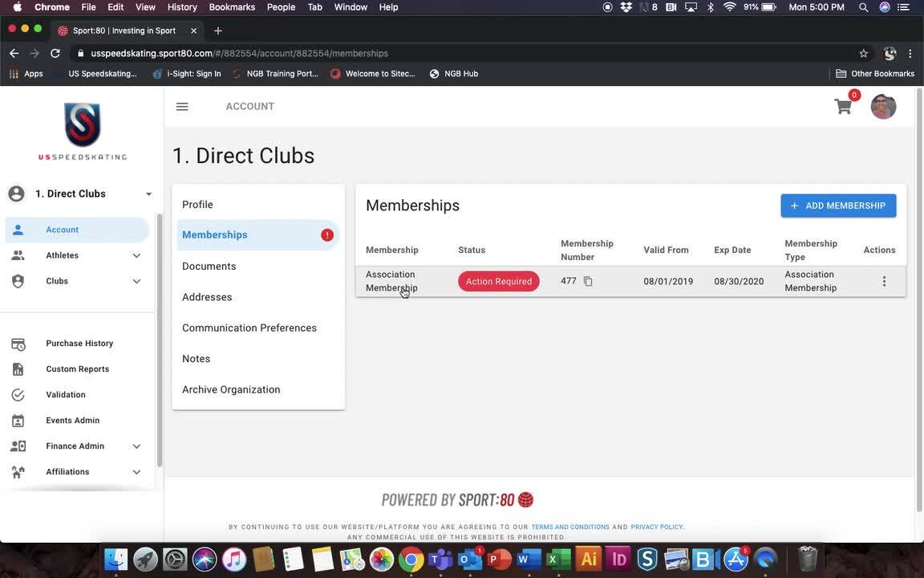This screenshot has height=578, width=924.
Task: Open Events Admin from the sidebar
Action: 72,420
